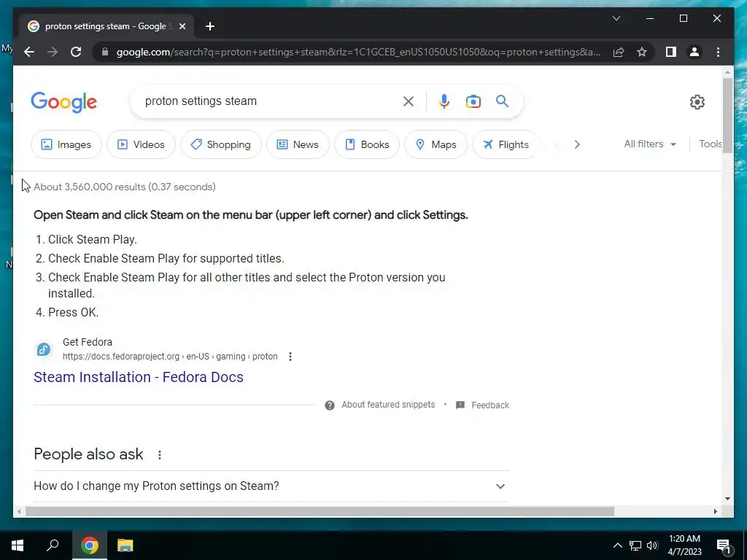Switch to Shopping results

pyautogui.click(x=221, y=144)
